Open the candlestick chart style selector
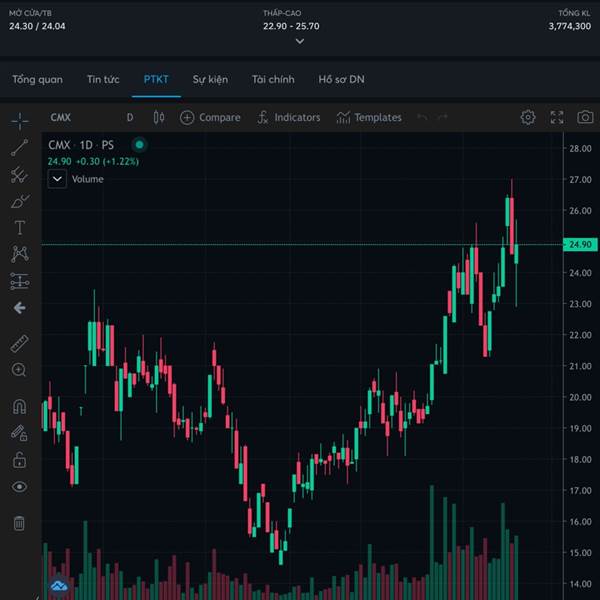 (159, 117)
